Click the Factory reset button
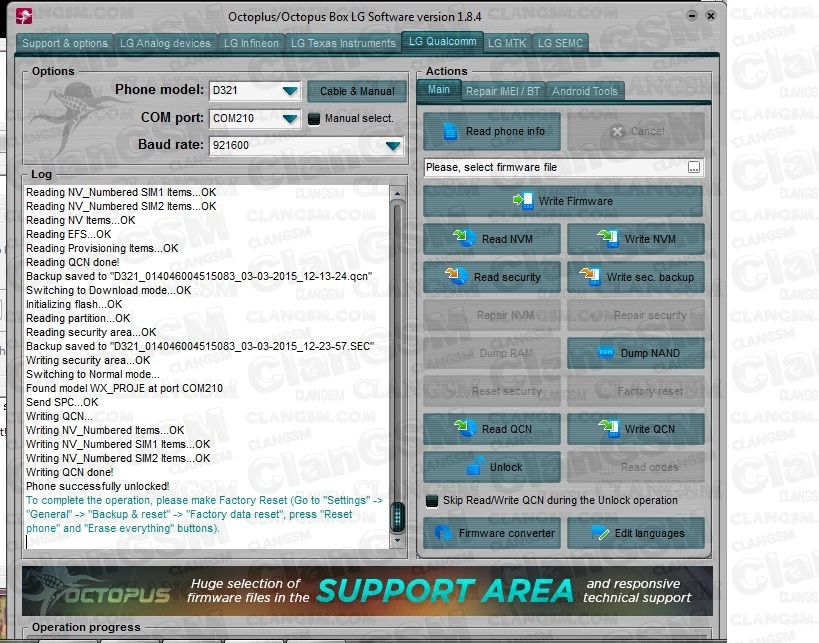This screenshot has width=819, height=643. (x=636, y=391)
